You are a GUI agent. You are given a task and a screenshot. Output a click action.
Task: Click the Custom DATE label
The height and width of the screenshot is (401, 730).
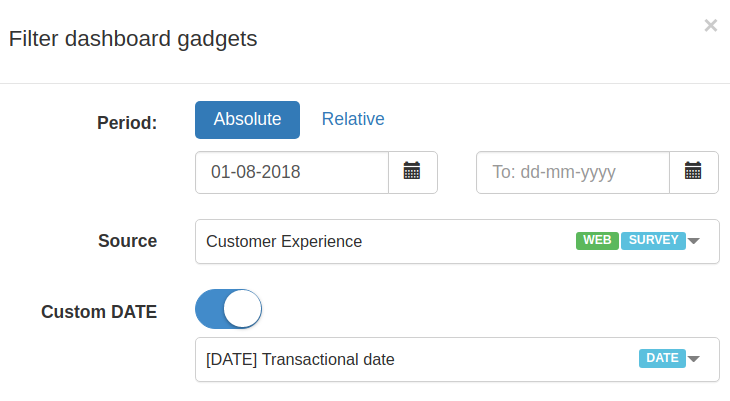pyautogui.click(x=99, y=312)
